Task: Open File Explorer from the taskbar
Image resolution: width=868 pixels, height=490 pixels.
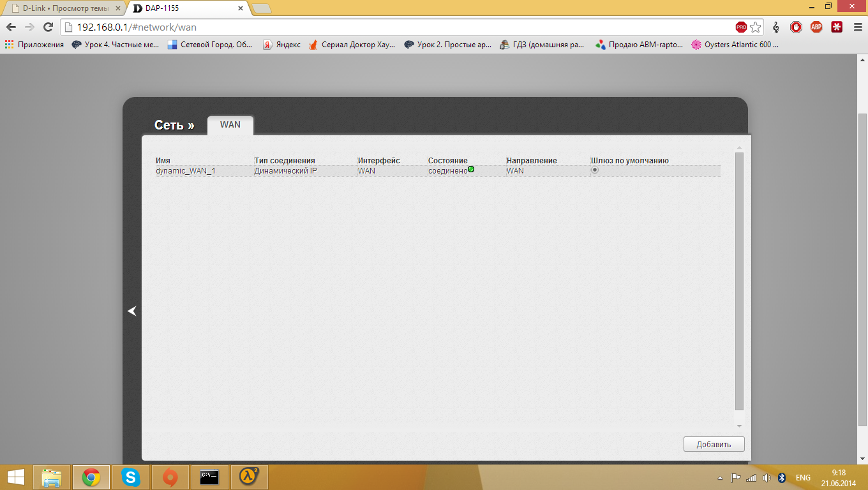Action: (52, 477)
